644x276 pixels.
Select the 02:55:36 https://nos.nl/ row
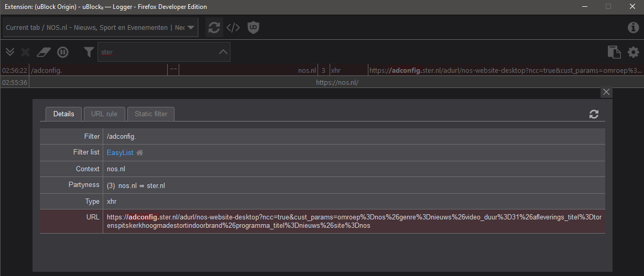click(322, 83)
